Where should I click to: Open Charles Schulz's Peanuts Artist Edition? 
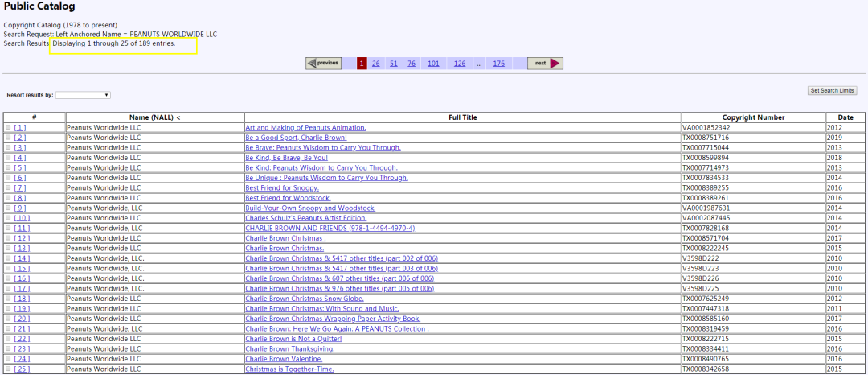click(x=306, y=218)
